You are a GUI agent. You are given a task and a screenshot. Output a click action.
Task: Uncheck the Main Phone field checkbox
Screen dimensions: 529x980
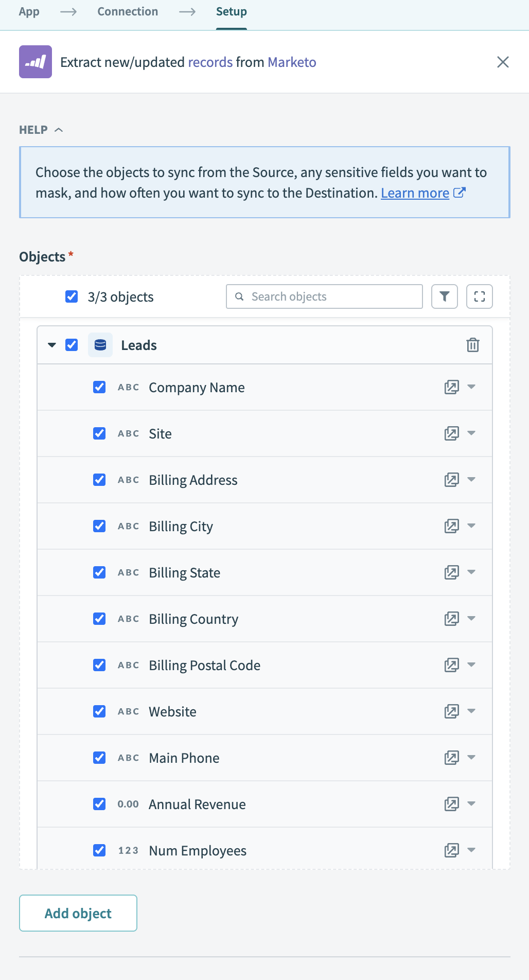(x=99, y=758)
